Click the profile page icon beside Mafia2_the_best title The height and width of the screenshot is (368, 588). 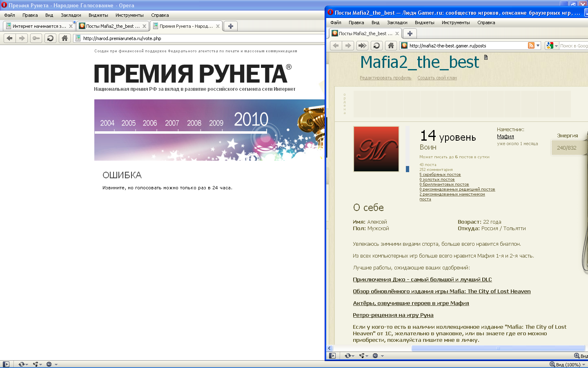click(x=486, y=57)
